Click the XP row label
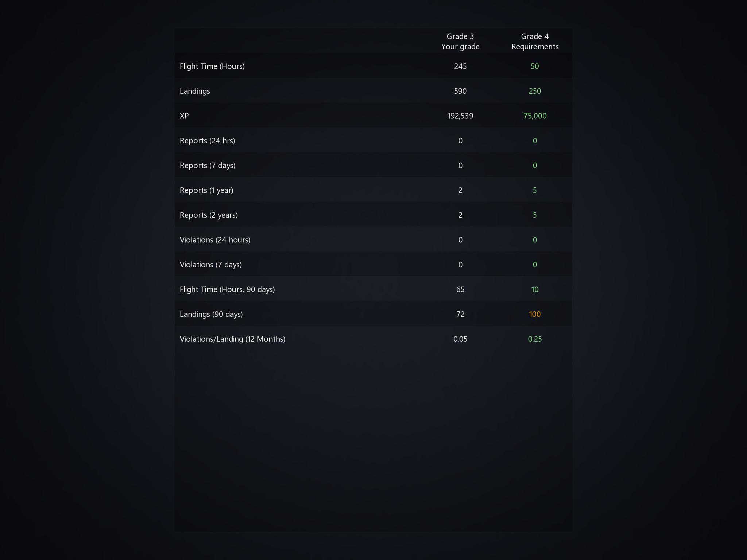Viewport: 747px width, 560px height. tap(184, 116)
